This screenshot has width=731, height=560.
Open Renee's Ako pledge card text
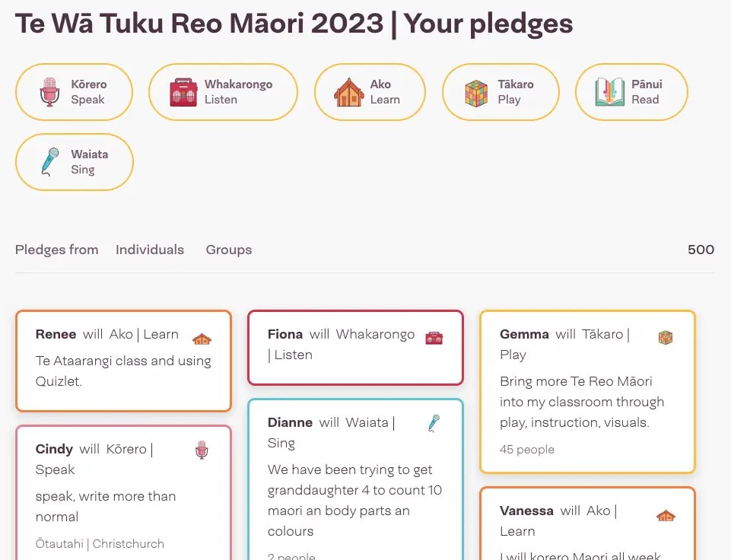coord(123,371)
